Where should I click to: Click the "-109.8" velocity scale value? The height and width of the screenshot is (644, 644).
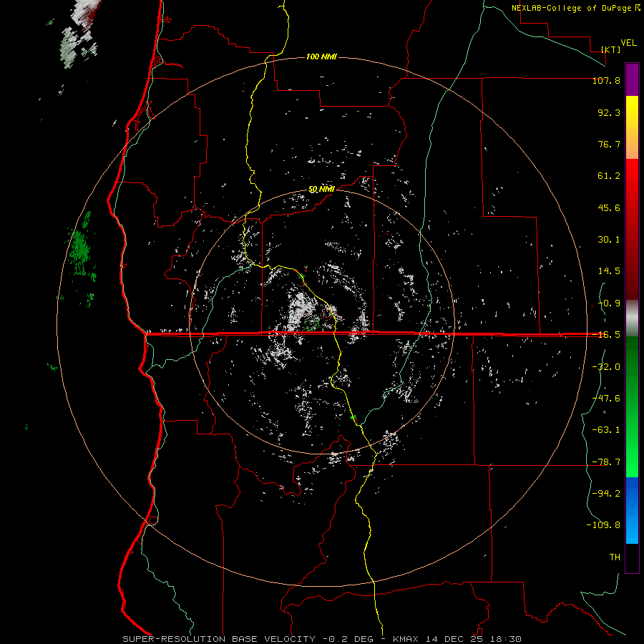point(603,525)
